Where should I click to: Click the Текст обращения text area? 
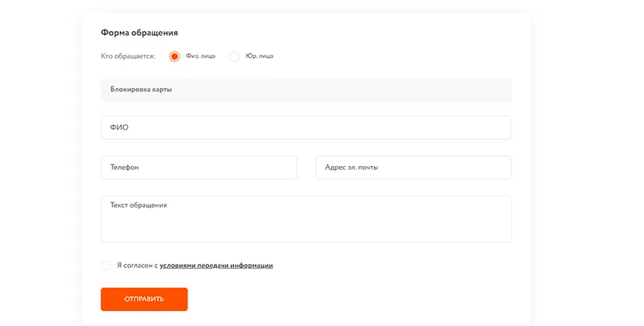point(306,219)
